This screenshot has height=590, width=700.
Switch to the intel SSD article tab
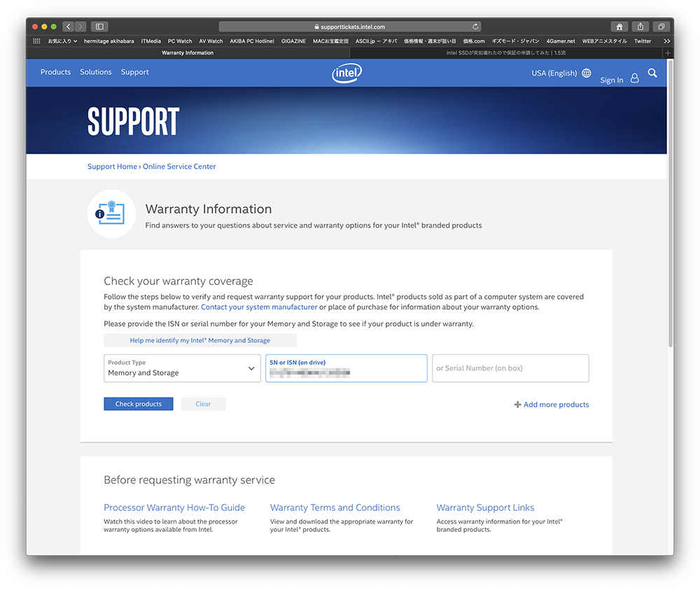pos(506,52)
